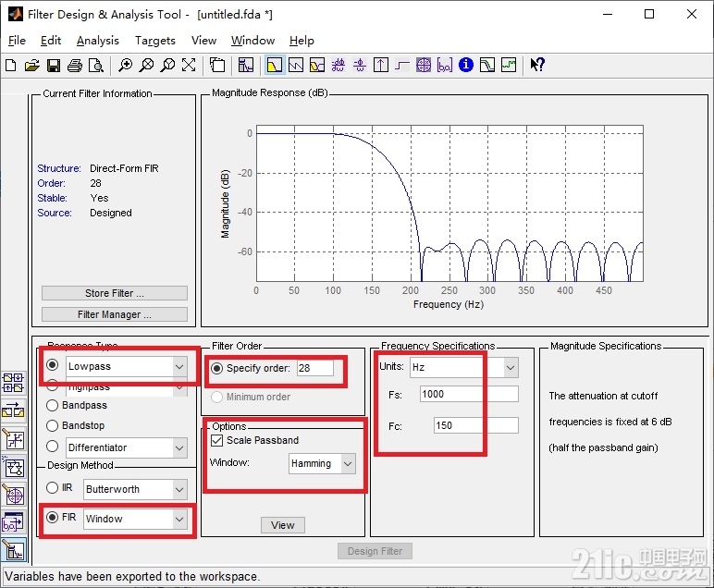Open the FIR Window method dropdown
Screen dimensions: 714x588
[x=179, y=520]
